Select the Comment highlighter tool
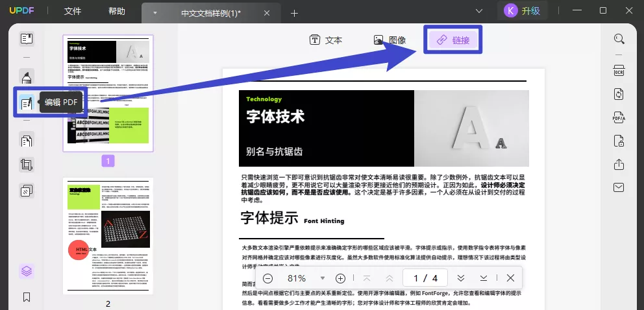Viewport: 644px width, 310px height. coord(27,77)
